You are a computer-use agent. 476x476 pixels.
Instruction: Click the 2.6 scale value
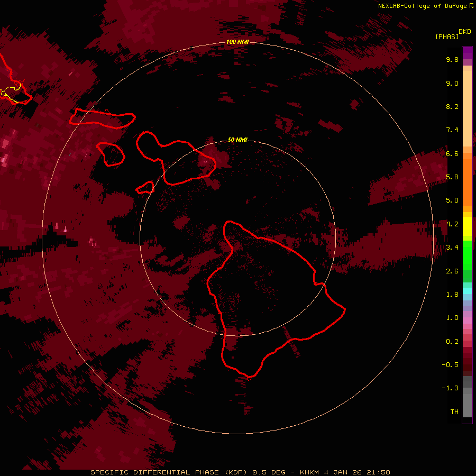pyautogui.click(x=452, y=271)
